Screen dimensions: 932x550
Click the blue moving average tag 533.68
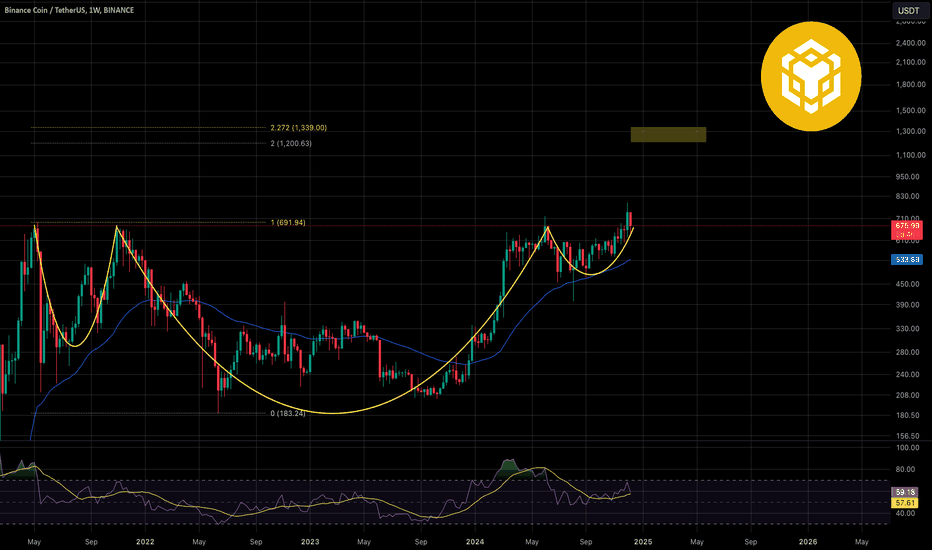pos(907,259)
